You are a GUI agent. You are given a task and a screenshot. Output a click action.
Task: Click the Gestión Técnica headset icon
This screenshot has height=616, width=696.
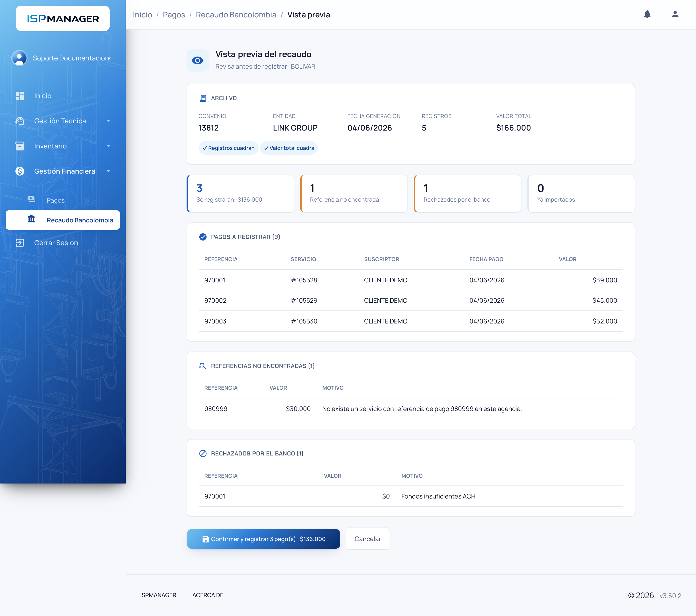20,121
